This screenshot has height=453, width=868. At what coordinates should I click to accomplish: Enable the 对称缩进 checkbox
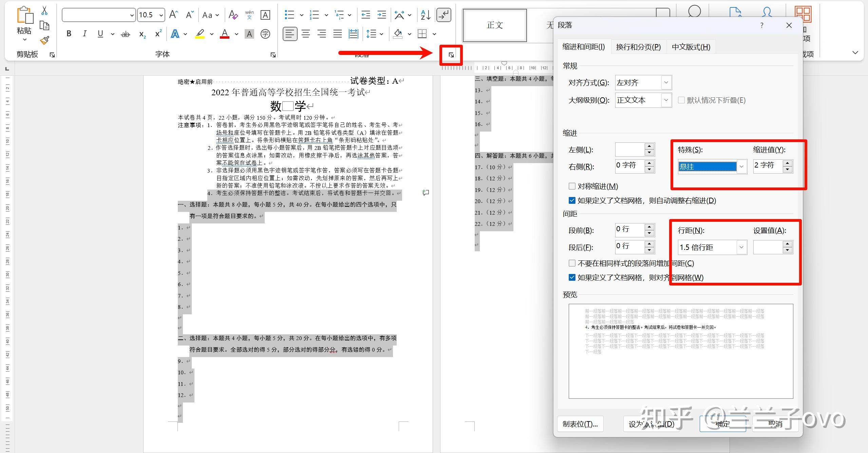[572, 186]
